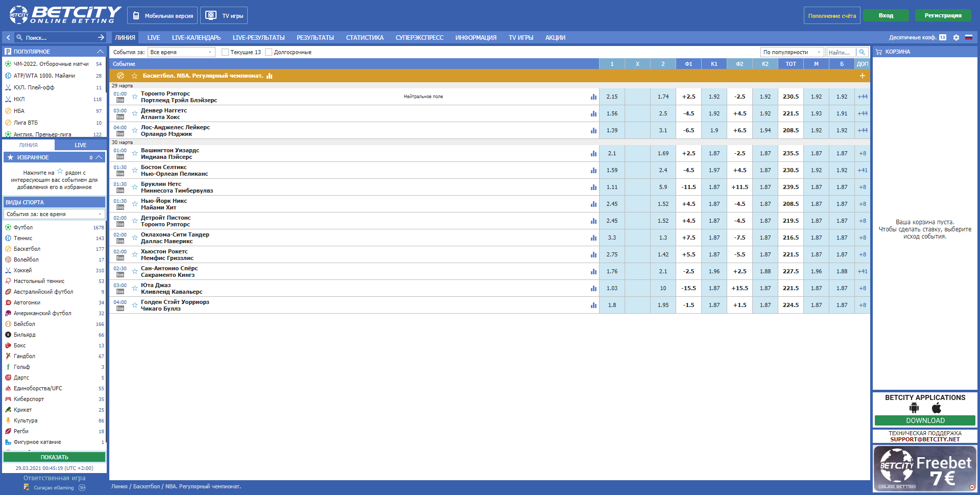This screenshot has height=495, width=980.
Task: Open LIVE-КАЛЕНДАРЬ menu item
Action: (196, 37)
